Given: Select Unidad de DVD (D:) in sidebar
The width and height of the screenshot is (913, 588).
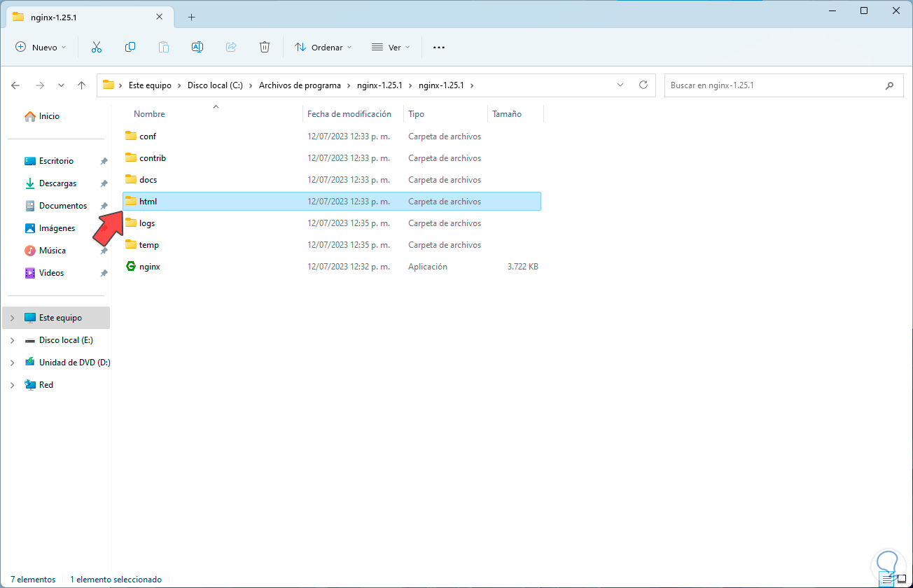Looking at the screenshot, I should point(74,363).
